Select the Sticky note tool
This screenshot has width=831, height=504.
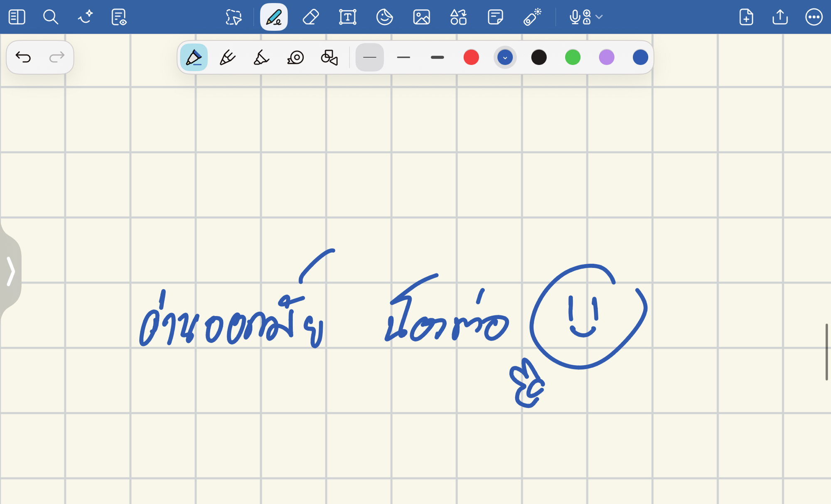click(495, 17)
